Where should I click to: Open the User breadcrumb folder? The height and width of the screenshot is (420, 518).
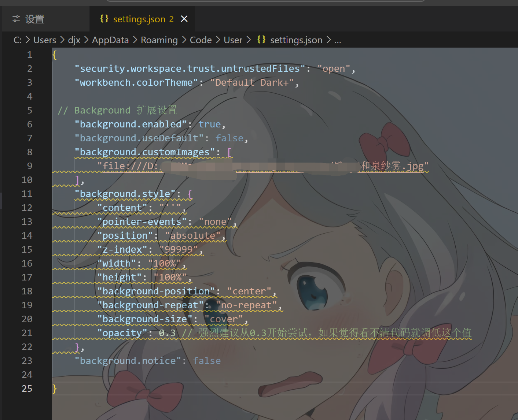tap(233, 40)
